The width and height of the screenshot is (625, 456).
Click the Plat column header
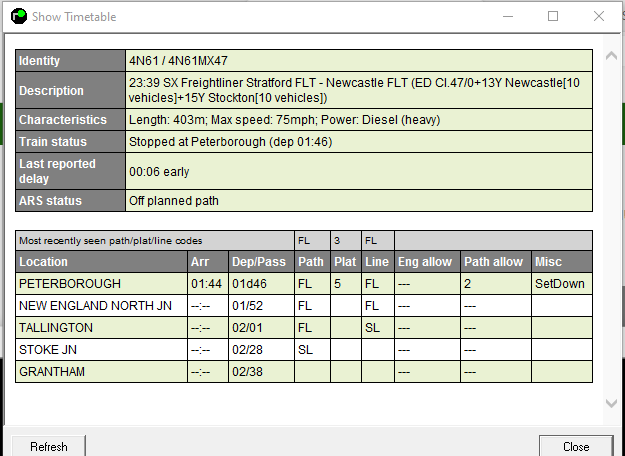[346, 262]
